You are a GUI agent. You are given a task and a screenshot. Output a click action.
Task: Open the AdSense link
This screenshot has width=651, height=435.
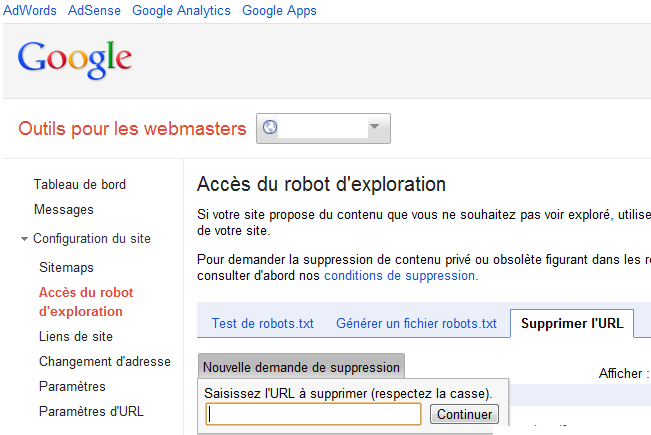tap(94, 10)
